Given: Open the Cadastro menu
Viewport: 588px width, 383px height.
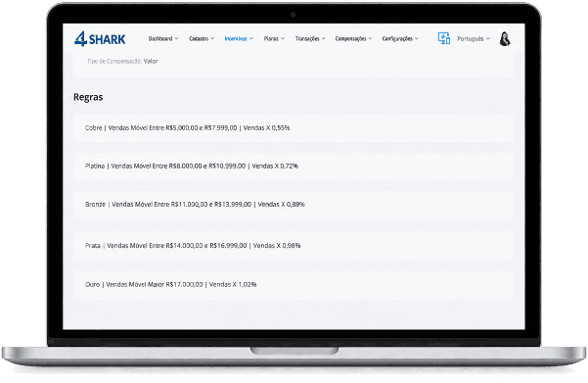Looking at the screenshot, I should coord(202,38).
